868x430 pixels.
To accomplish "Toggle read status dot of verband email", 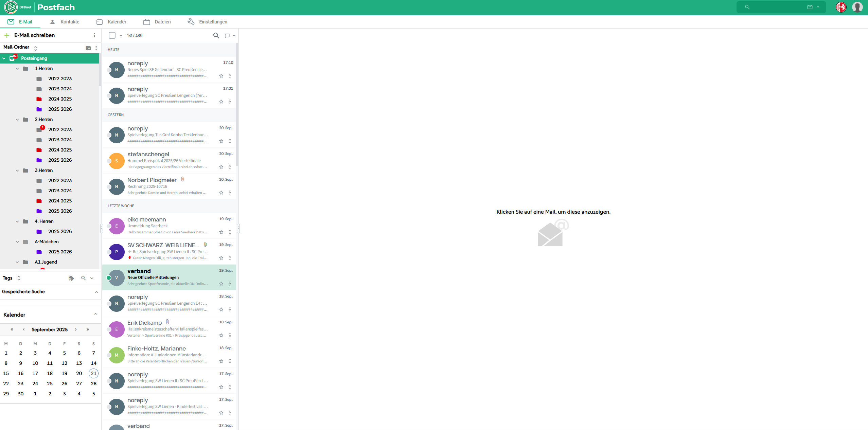I will [x=109, y=278].
